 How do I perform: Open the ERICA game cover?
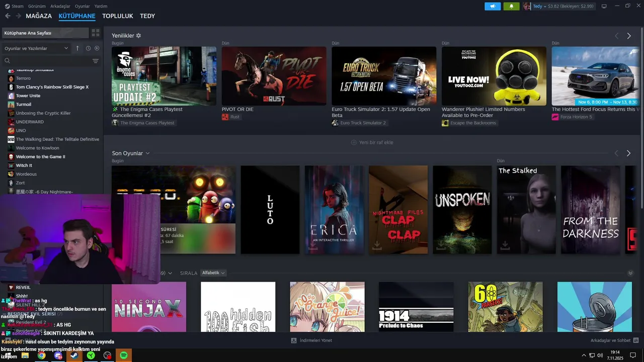(x=334, y=210)
